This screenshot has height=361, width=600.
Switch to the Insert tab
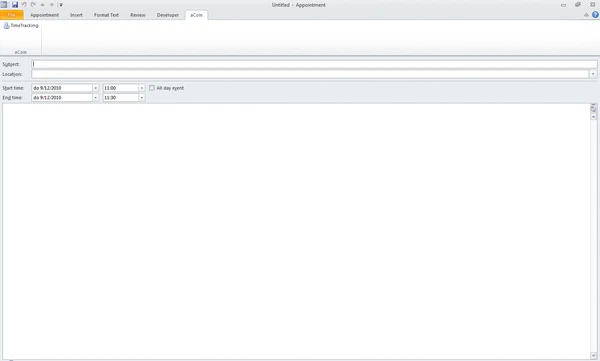(x=76, y=15)
